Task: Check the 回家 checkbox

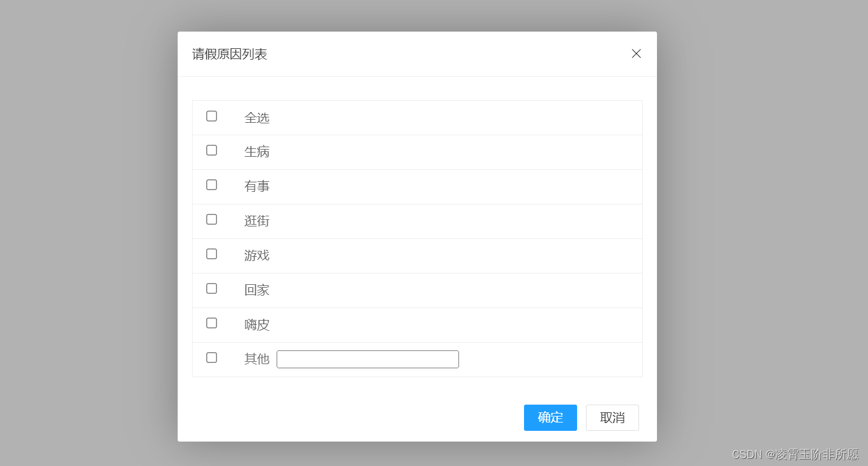Action: 212,288
